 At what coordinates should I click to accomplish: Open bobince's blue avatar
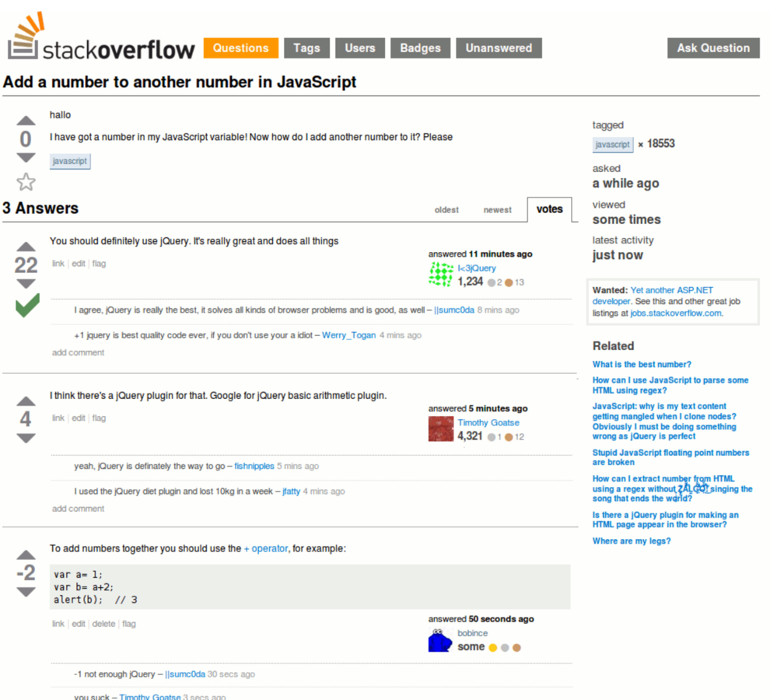click(440, 639)
